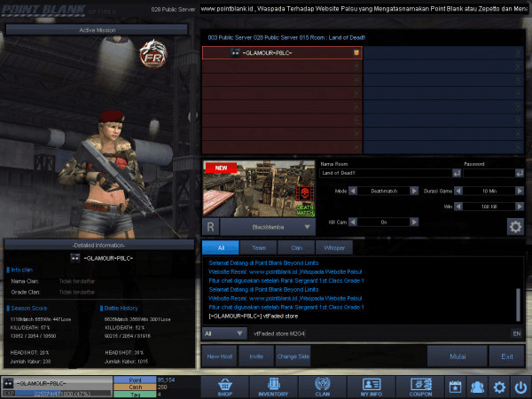
Task: Open room advanced settings gear
Action: coord(515,227)
